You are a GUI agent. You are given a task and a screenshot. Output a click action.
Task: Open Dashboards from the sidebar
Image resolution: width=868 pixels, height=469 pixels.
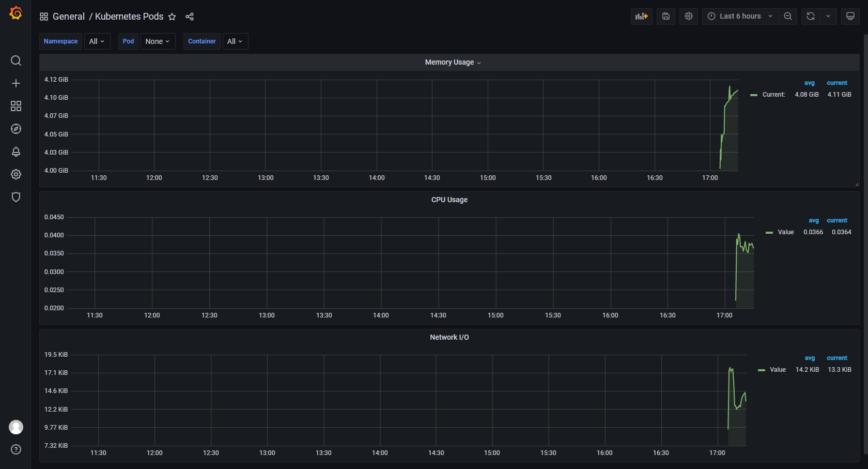[x=16, y=106]
